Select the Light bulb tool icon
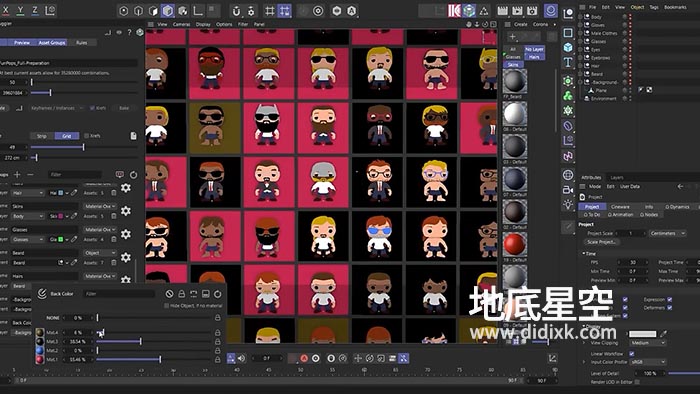The height and width of the screenshot is (394, 700). pyautogui.click(x=568, y=205)
